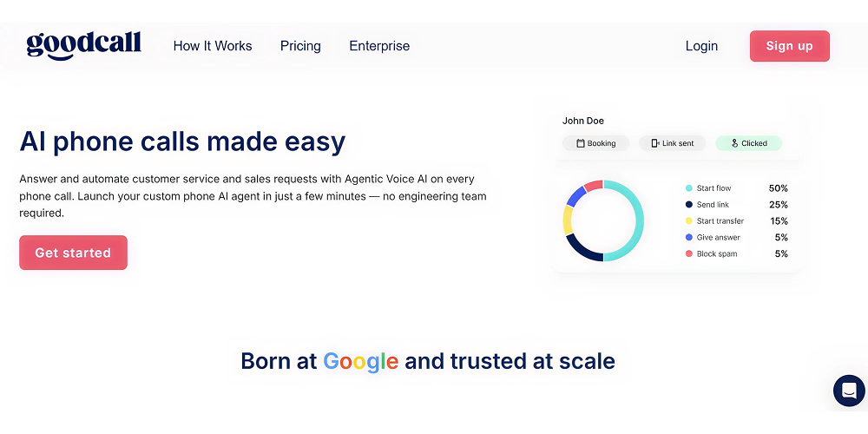Go to the Pricing page

click(x=300, y=46)
